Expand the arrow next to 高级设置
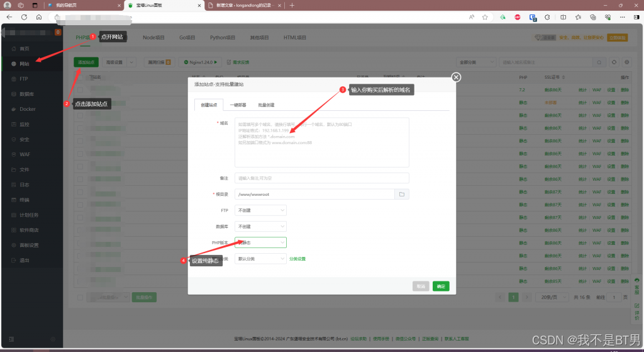Image resolution: width=644 pixels, height=352 pixels. [131, 62]
